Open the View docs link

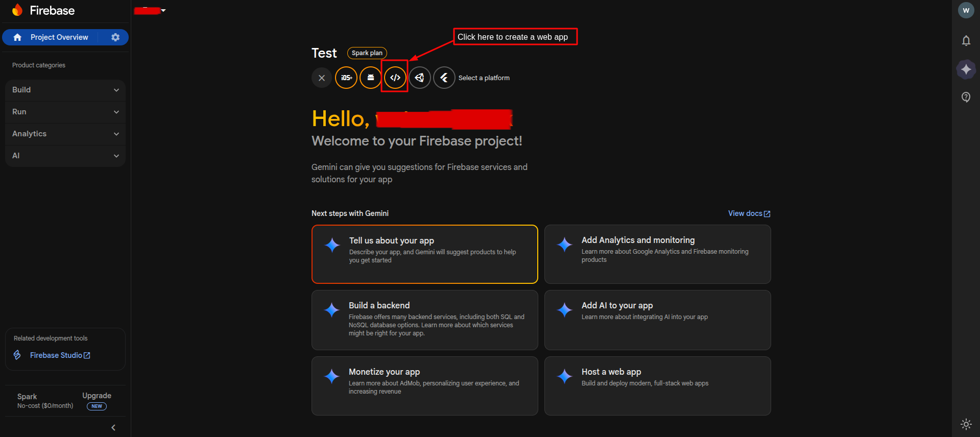(749, 213)
